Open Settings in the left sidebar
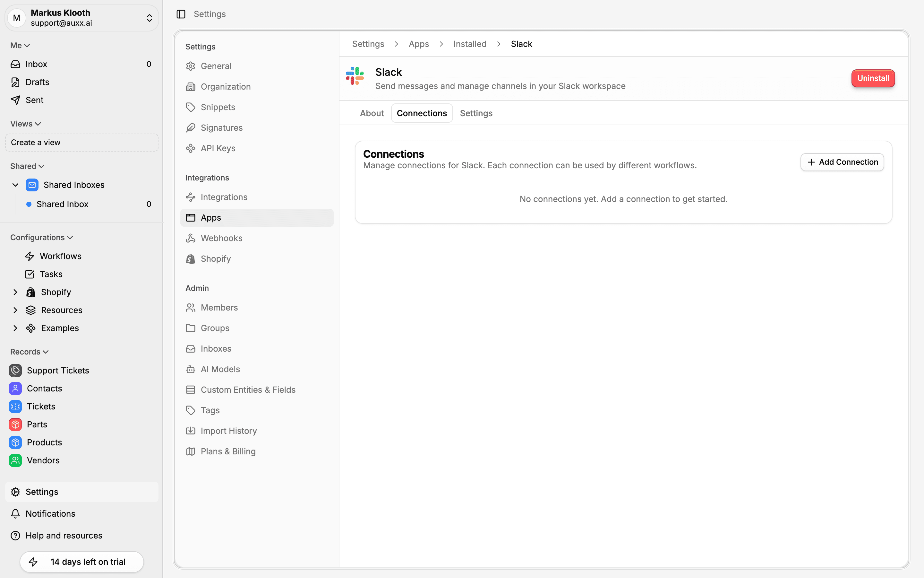 (82, 492)
